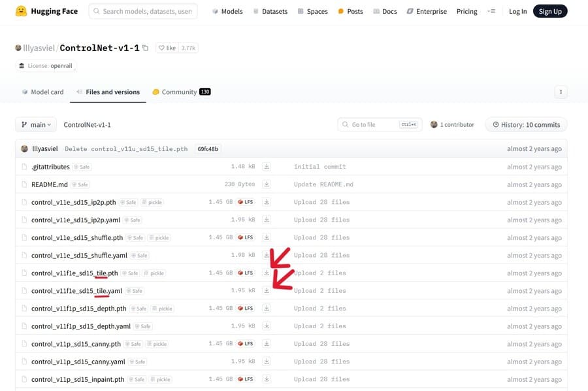The width and height of the screenshot is (588, 391).
Task: Open file control_v11e_sd15_shuffle.yaml
Action: click(x=79, y=256)
